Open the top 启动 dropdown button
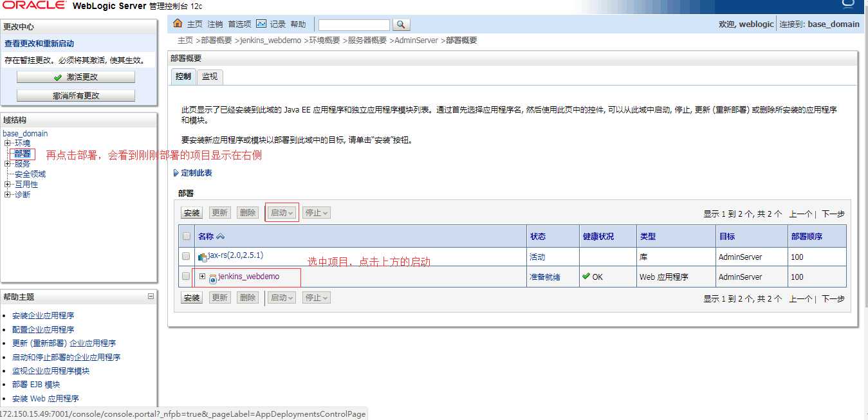Screen dimensions: 868x420 click(282, 212)
